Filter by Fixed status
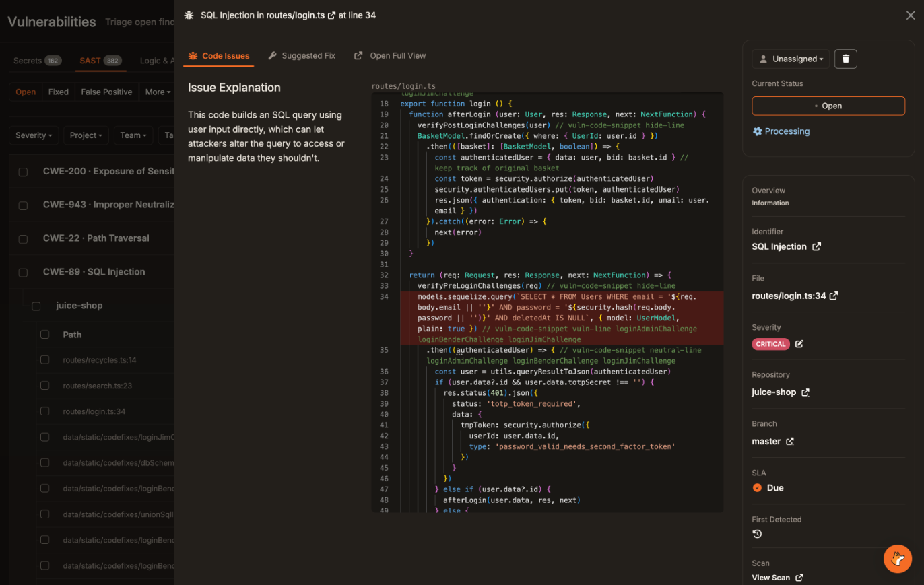The image size is (924, 585). point(59,92)
